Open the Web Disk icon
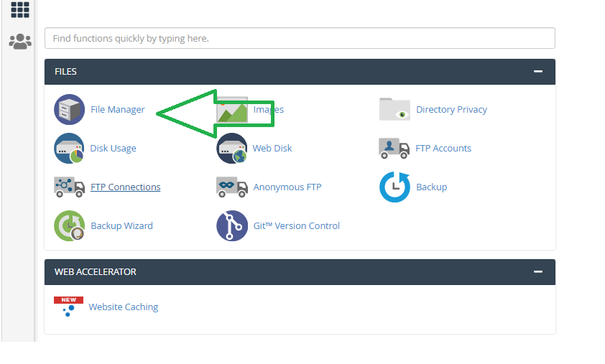The height and width of the screenshot is (364, 605). [x=232, y=149]
